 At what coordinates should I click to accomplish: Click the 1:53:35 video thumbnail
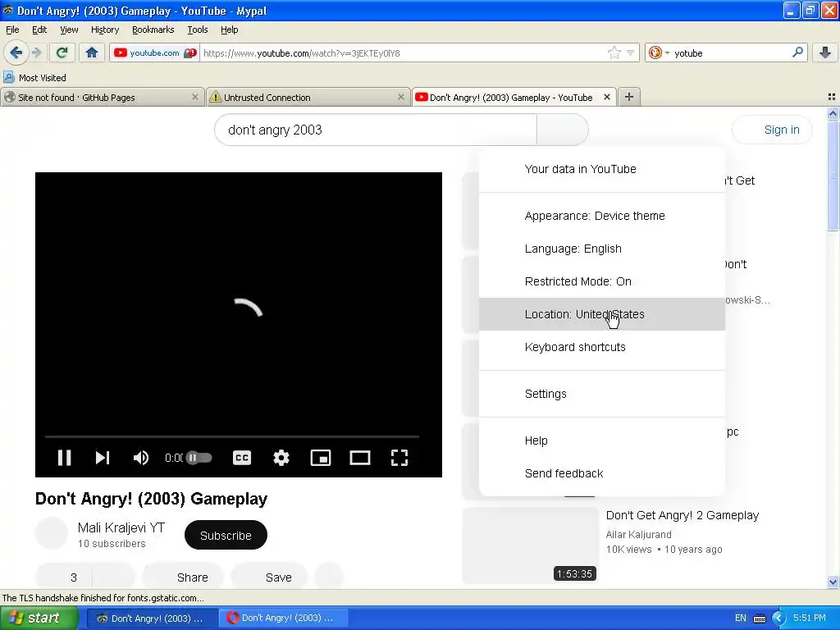(530, 546)
